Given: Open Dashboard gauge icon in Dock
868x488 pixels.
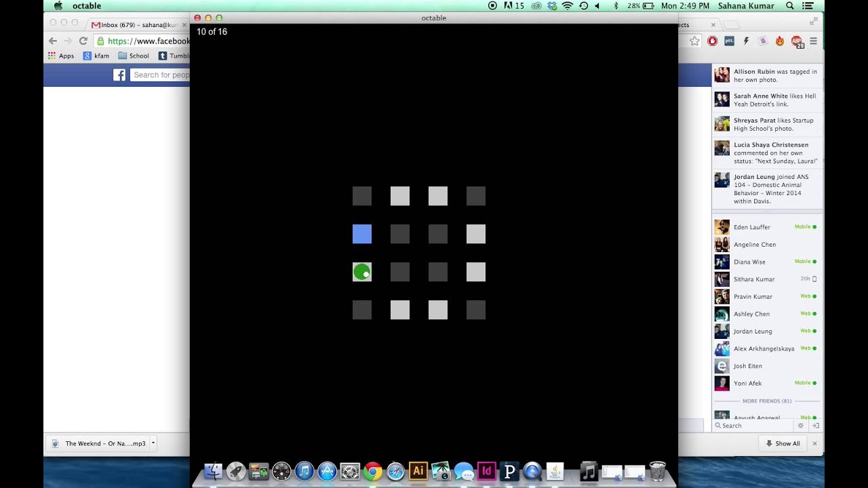Looking at the screenshot, I should coord(281,470).
